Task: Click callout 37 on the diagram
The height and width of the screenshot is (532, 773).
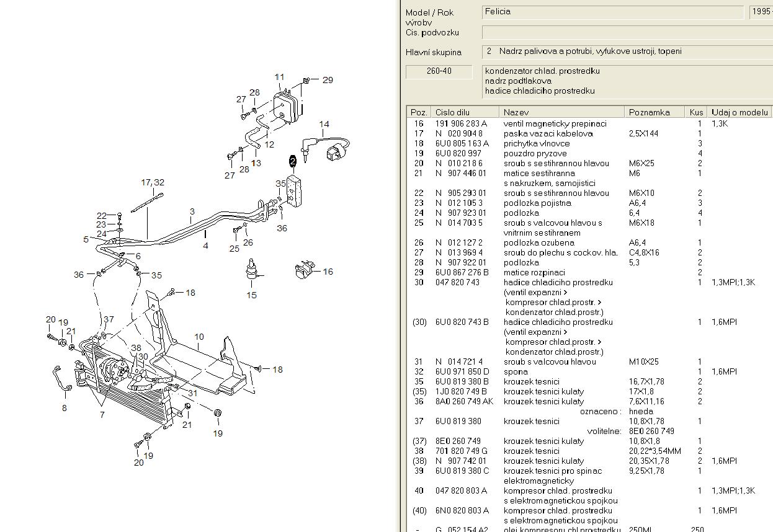Action: click(x=109, y=319)
